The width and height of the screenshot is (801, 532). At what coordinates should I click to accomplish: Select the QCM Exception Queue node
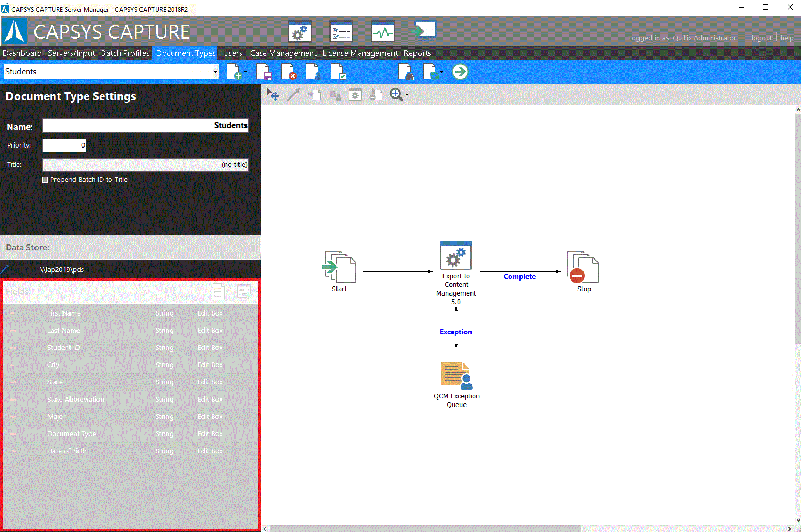456,385
